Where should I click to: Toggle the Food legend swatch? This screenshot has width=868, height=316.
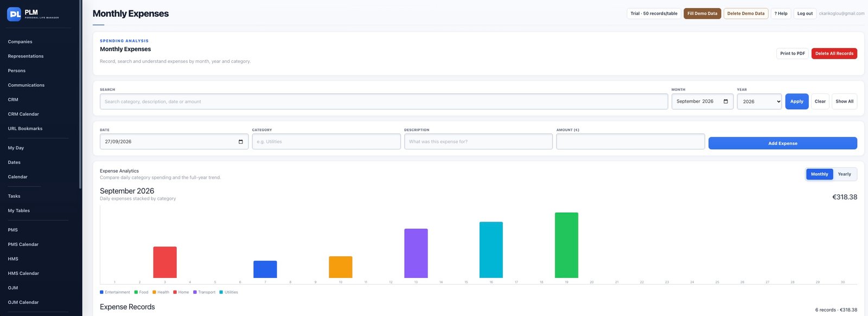point(136,292)
